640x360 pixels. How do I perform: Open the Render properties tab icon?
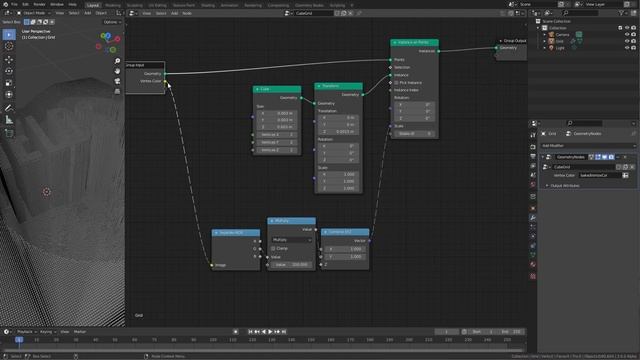(533, 147)
